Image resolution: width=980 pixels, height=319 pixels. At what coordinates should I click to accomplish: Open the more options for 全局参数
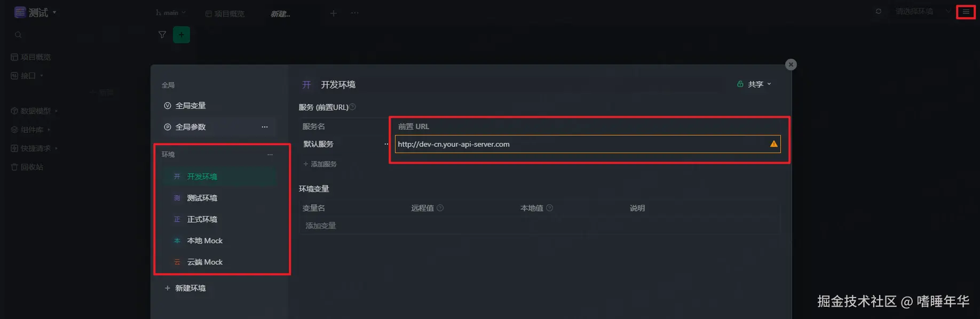(265, 127)
